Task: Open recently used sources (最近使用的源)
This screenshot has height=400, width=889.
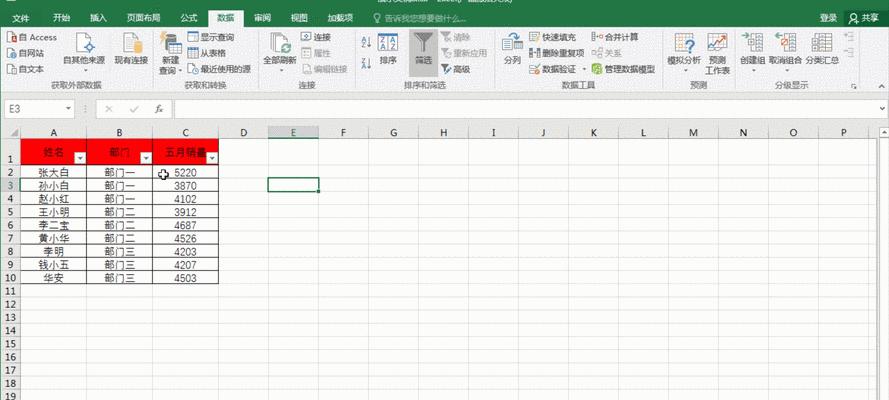Action: [219, 69]
